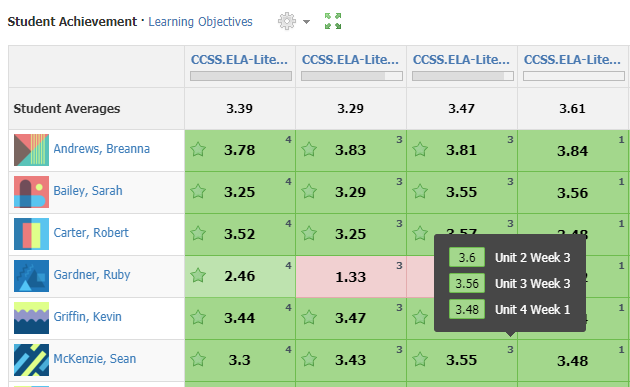Open the fourth CCSS.ELA-Lite... column header
The width and height of the screenshot is (630, 387).
point(573,59)
